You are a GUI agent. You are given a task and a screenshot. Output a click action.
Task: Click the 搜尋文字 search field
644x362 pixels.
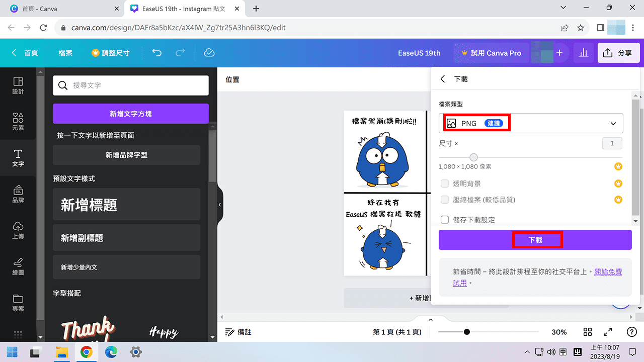[131, 85]
